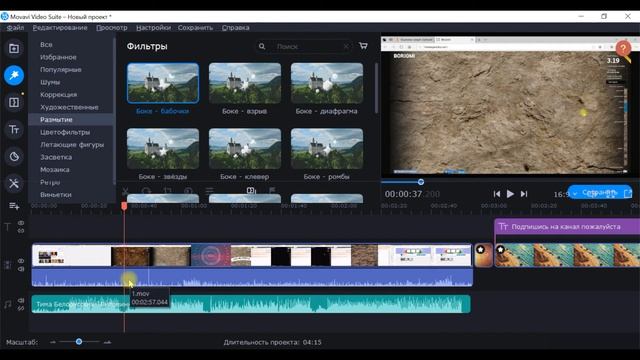Skip to previous frame button
The width and height of the screenshot is (640, 360).
coord(497,194)
